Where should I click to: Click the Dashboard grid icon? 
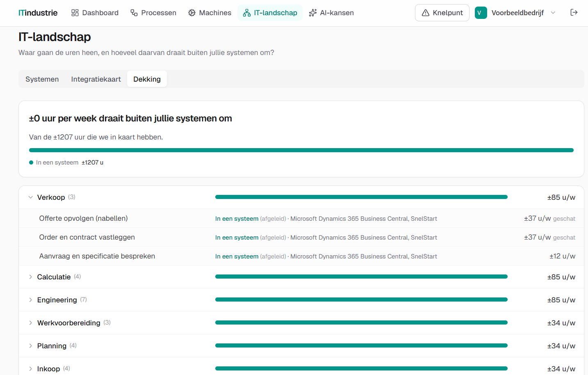pos(75,13)
